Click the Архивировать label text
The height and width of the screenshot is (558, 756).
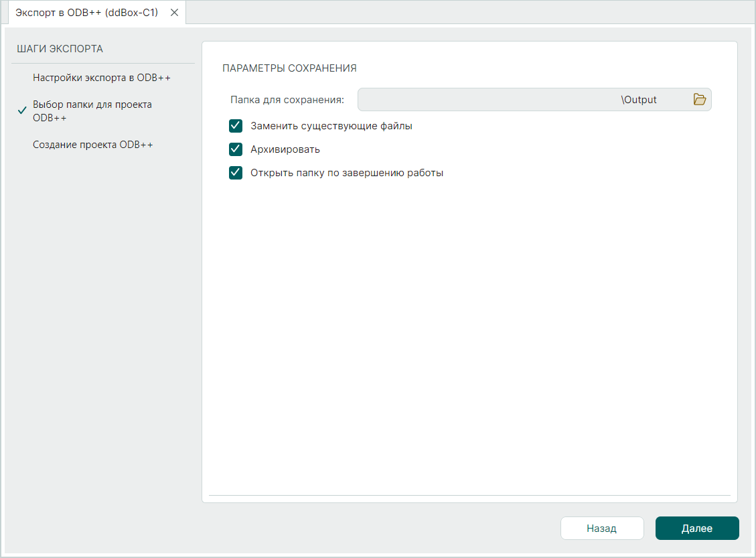click(x=285, y=149)
